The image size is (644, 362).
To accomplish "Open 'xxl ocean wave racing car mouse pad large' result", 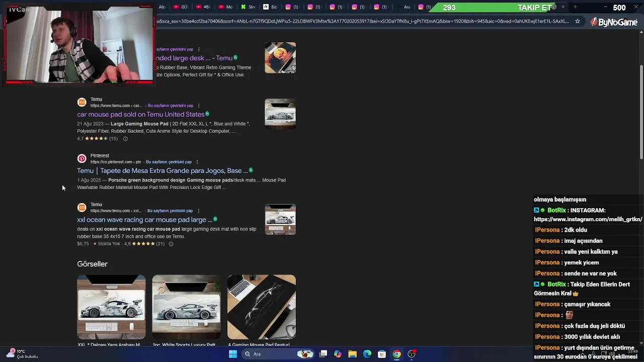I will pos(144,220).
